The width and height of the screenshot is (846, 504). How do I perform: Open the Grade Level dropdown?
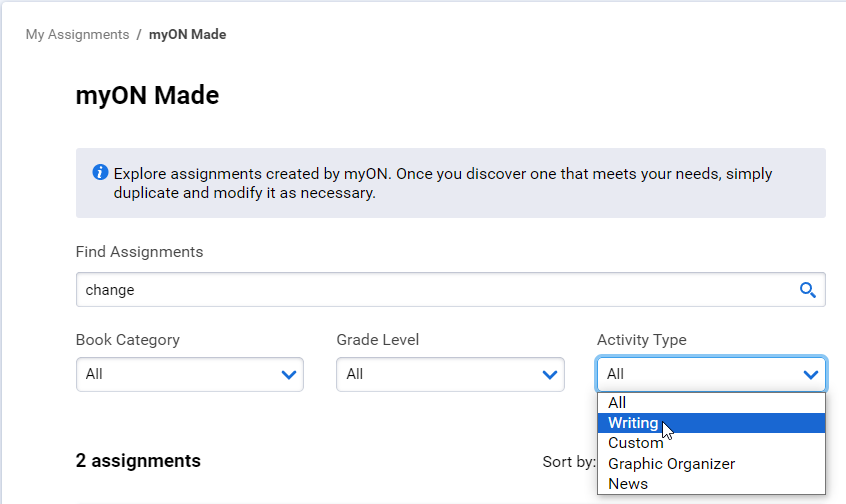[x=450, y=374]
